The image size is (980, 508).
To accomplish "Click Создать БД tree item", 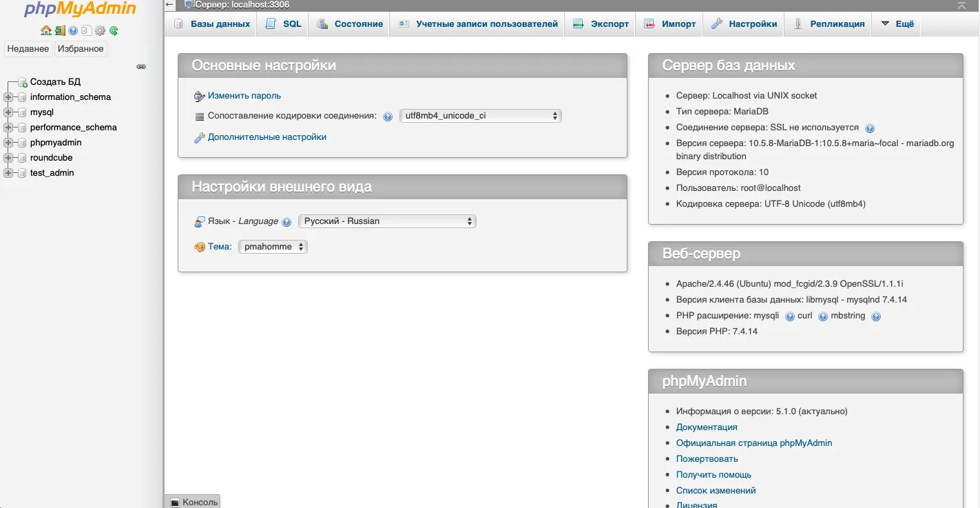I will 55,82.
